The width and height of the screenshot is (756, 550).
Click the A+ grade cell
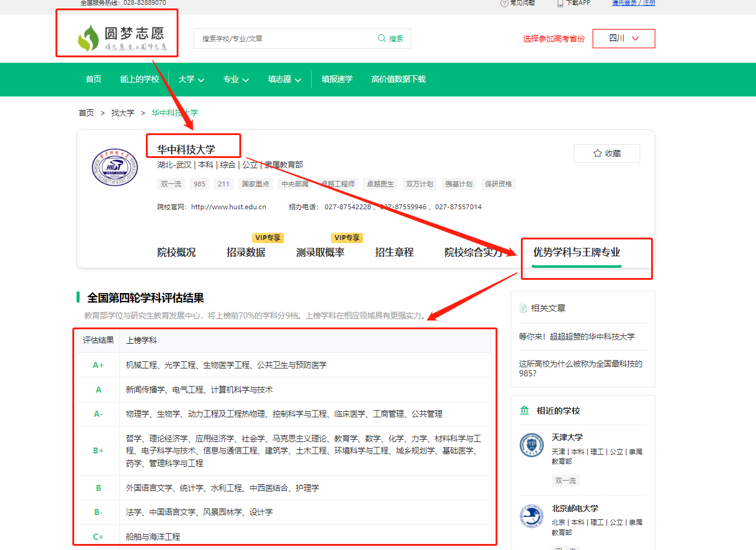[98, 365]
